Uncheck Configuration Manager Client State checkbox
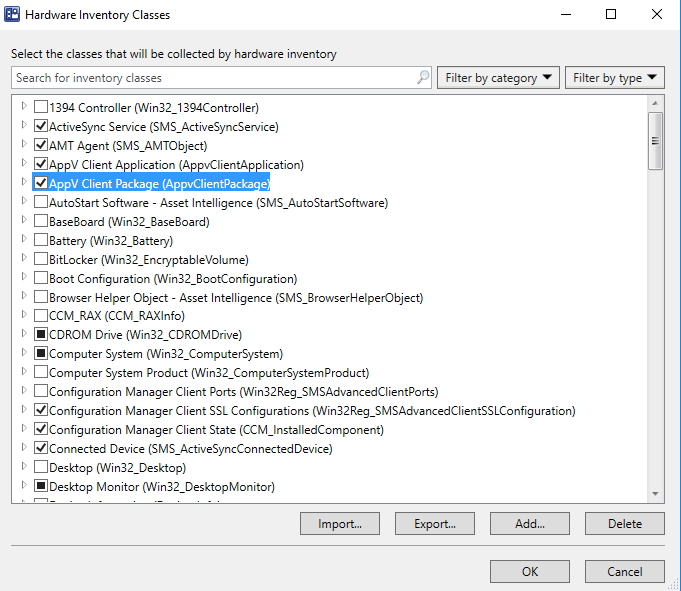The height and width of the screenshot is (591, 681). [41, 429]
